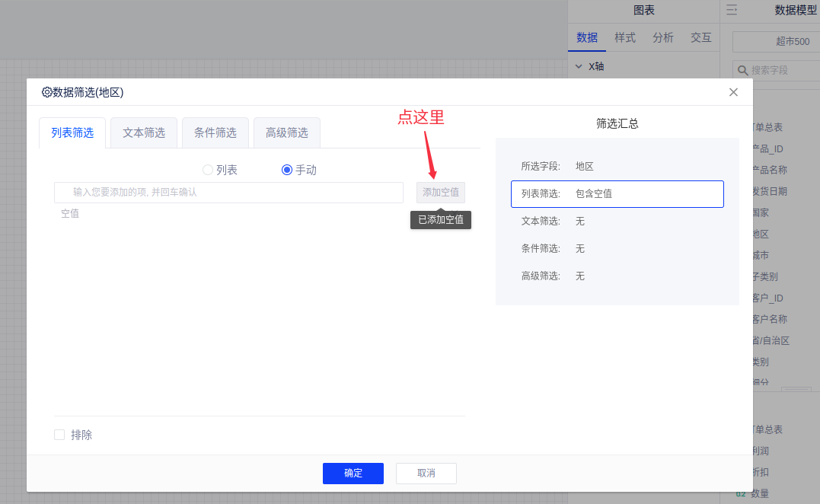Switch to the 条件筛选 tab

click(x=215, y=132)
